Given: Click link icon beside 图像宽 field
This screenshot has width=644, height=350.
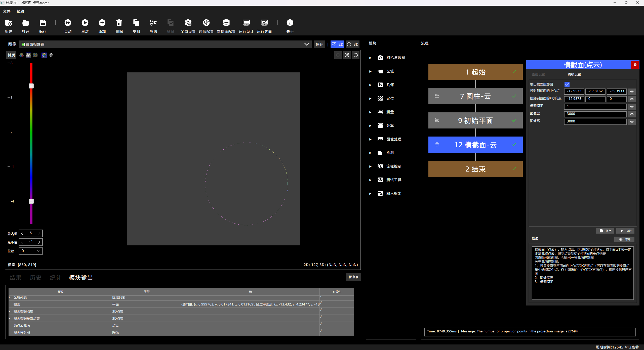Looking at the screenshot, I should pyautogui.click(x=632, y=114).
